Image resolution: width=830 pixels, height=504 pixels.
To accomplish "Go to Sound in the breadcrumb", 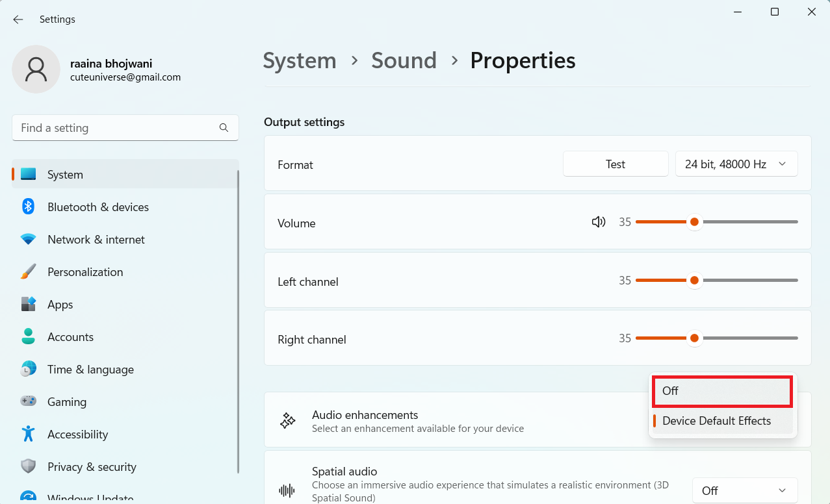I will coord(404,60).
